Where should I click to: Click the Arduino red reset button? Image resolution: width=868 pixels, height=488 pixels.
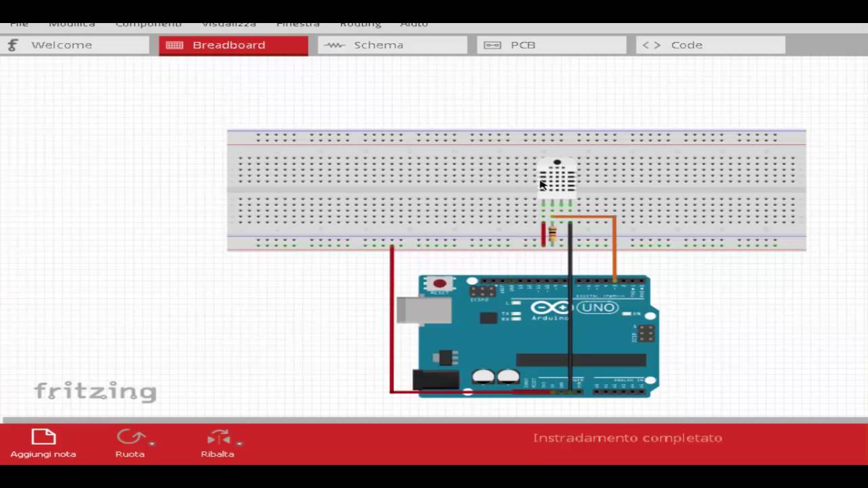coord(439,284)
